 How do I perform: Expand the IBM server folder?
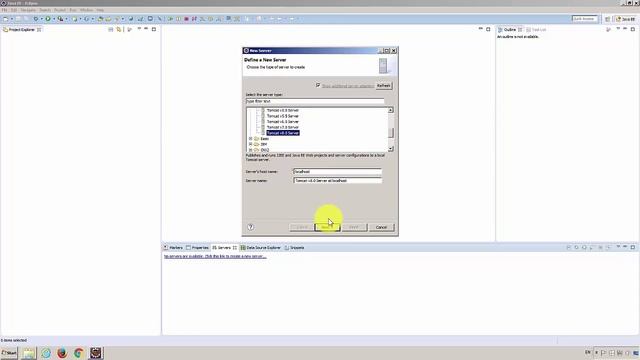pos(251,144)
